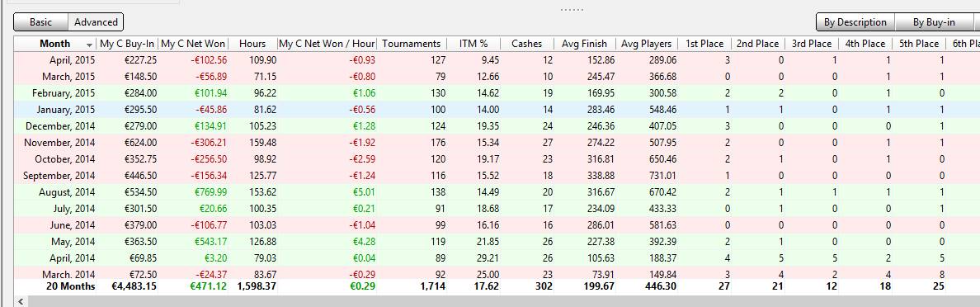Sort by Tournaments column header
This screenshot has width=980, height=307.
(x=412, y=44)
